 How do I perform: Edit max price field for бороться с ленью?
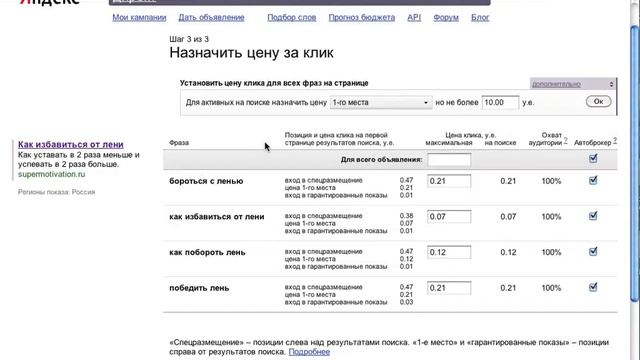(x=449, y=181)
